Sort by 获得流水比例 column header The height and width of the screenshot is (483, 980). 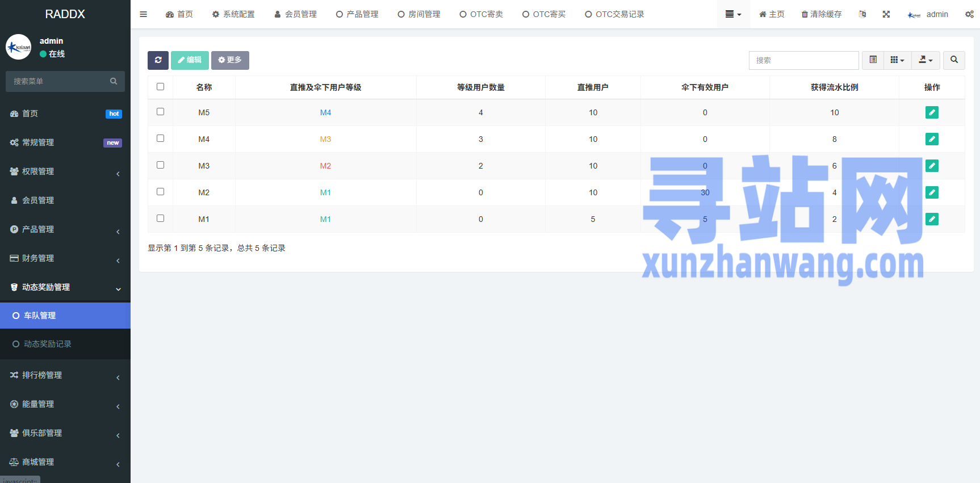click(834, 87)
